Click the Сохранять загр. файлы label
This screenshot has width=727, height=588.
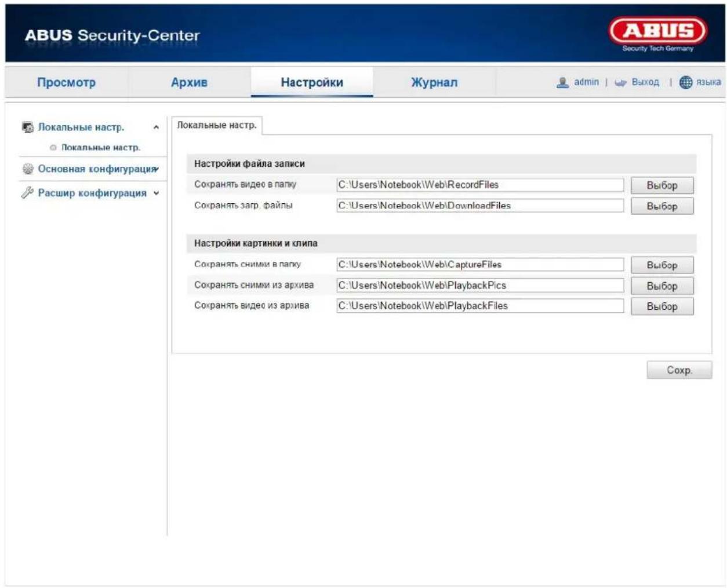(243, 205)
